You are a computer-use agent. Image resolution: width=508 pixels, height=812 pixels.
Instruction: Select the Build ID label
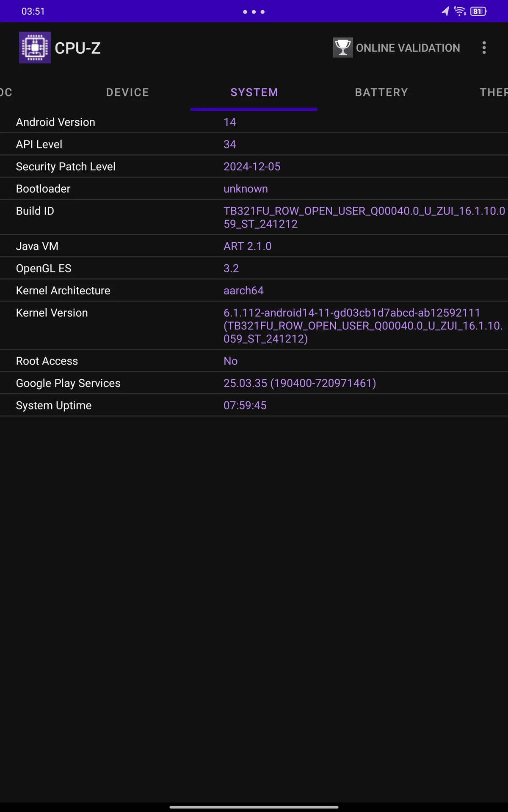click(x=35, y=211)
